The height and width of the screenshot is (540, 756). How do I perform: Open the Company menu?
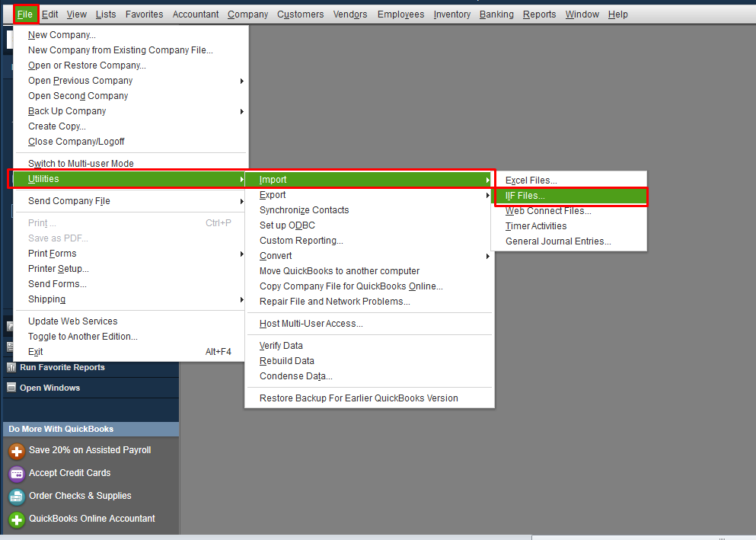coord(248,14)
